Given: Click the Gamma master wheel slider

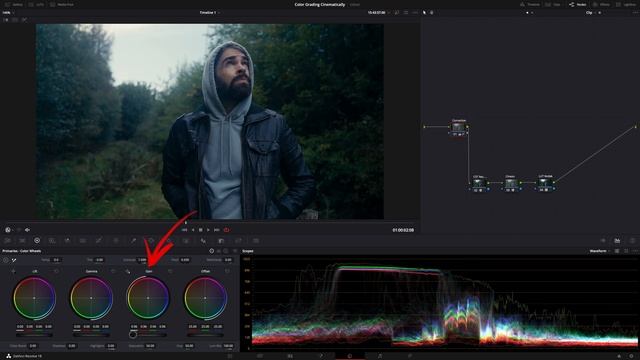Looking at the screenshot, I should 91,335.
